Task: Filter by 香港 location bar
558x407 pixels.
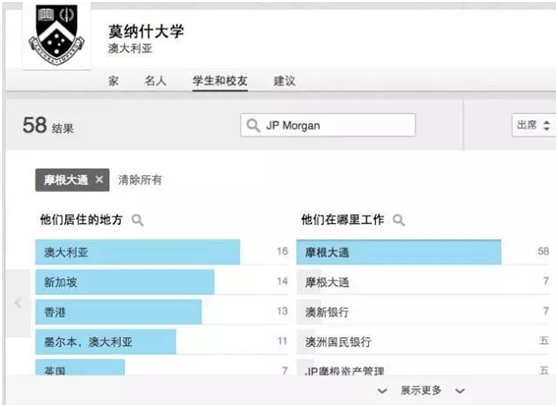Action: click(118, 312)
